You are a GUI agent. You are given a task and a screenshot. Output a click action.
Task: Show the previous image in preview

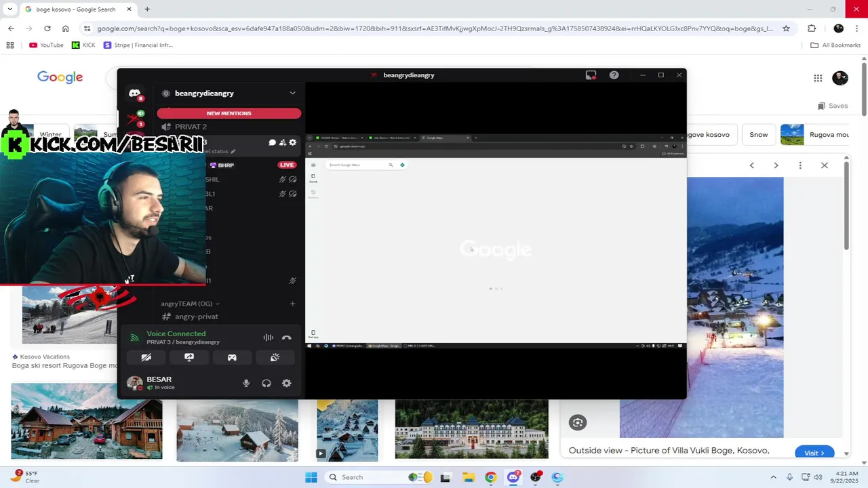point(751,165)
